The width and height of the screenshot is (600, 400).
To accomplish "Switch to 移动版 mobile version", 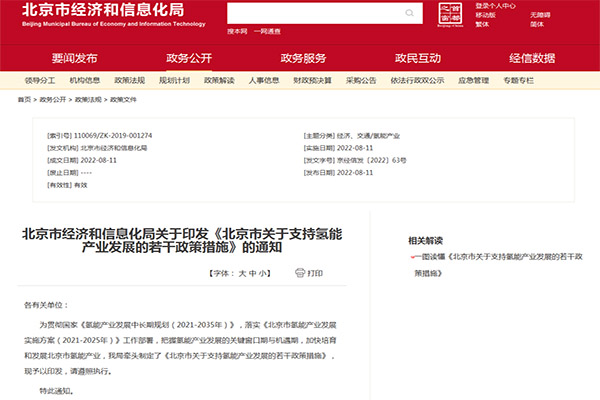I will (485, 15).
